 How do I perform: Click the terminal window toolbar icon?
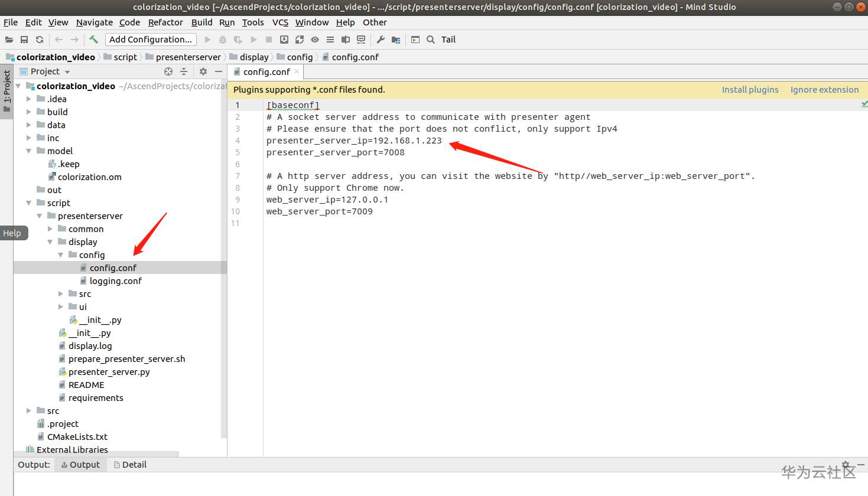tap(415, 40)
